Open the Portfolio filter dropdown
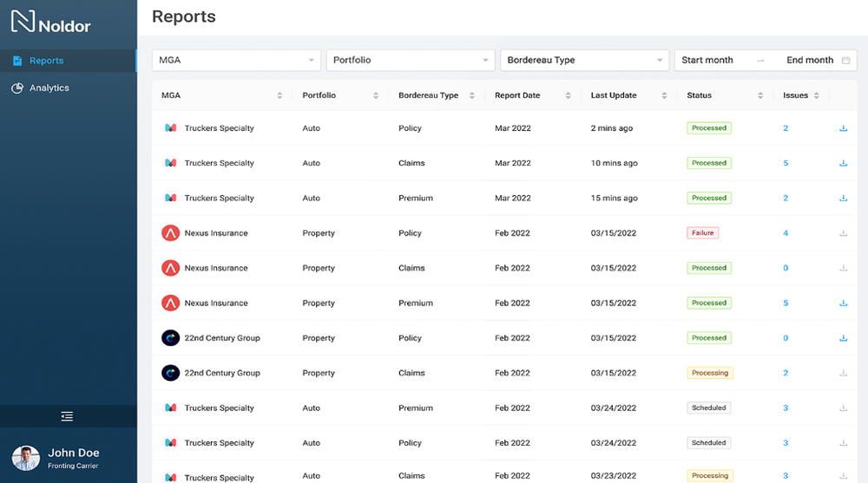 tap(411, 60)
